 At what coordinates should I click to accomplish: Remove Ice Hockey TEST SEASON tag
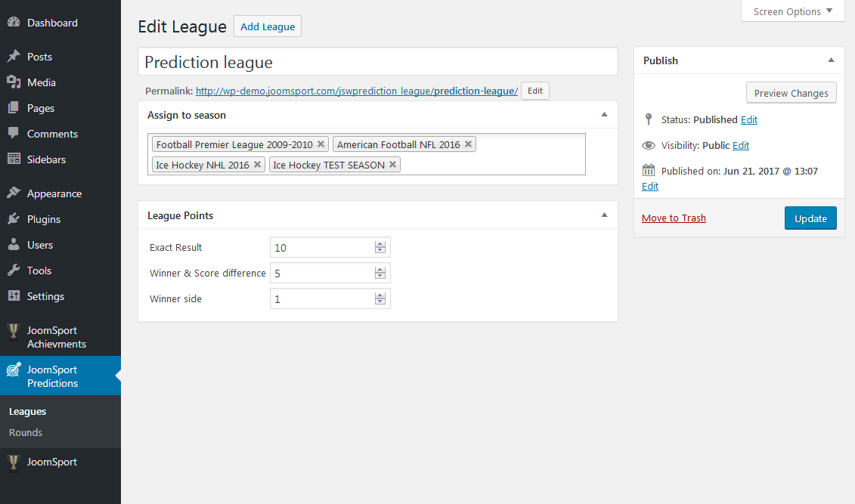point(392,165)
